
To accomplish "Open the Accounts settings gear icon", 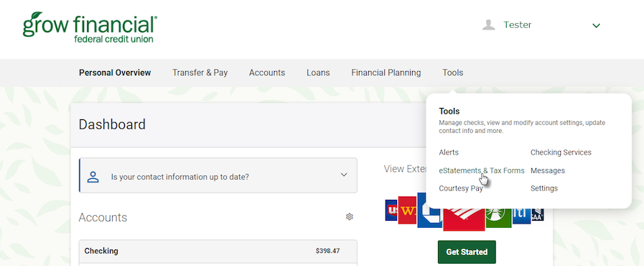I will tap(350, 216).
